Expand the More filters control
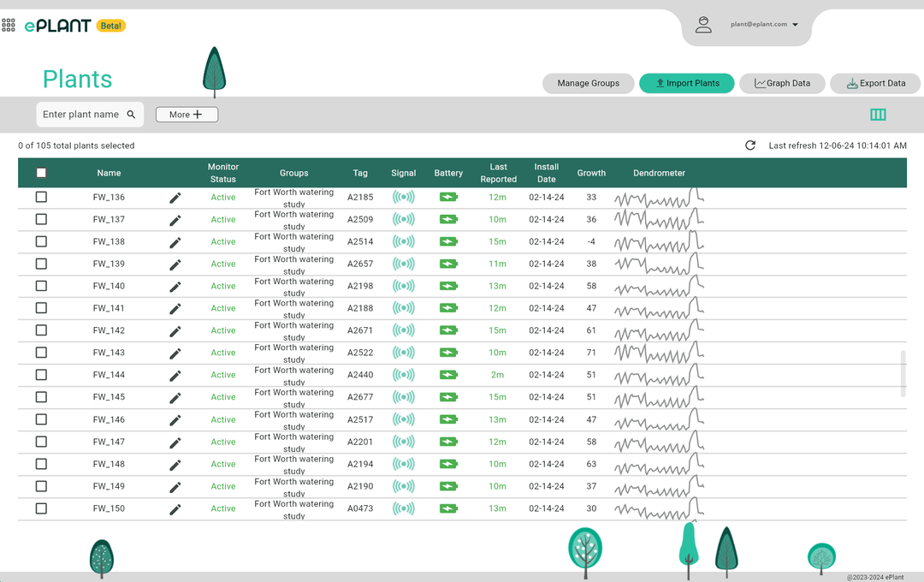Image resolution: width=924 pixels, height=582 pixels. (x=187, y=114)
